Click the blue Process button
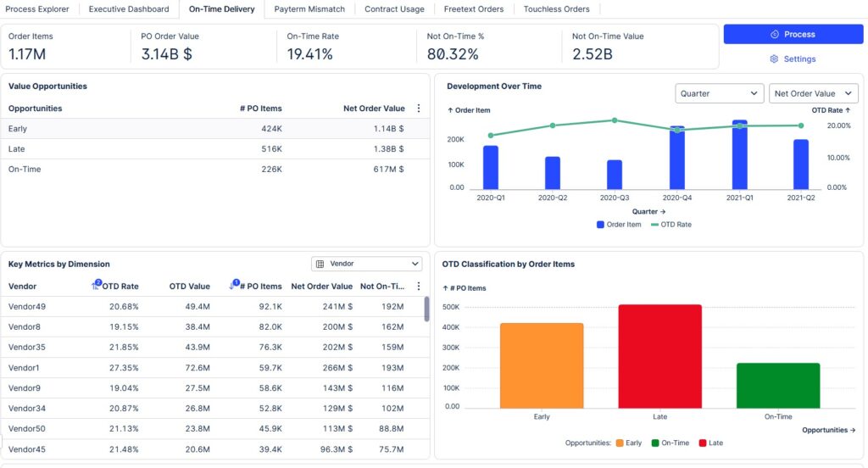This screenshot has width=868, height=468. pyautogui.click(x=793, y=35)
